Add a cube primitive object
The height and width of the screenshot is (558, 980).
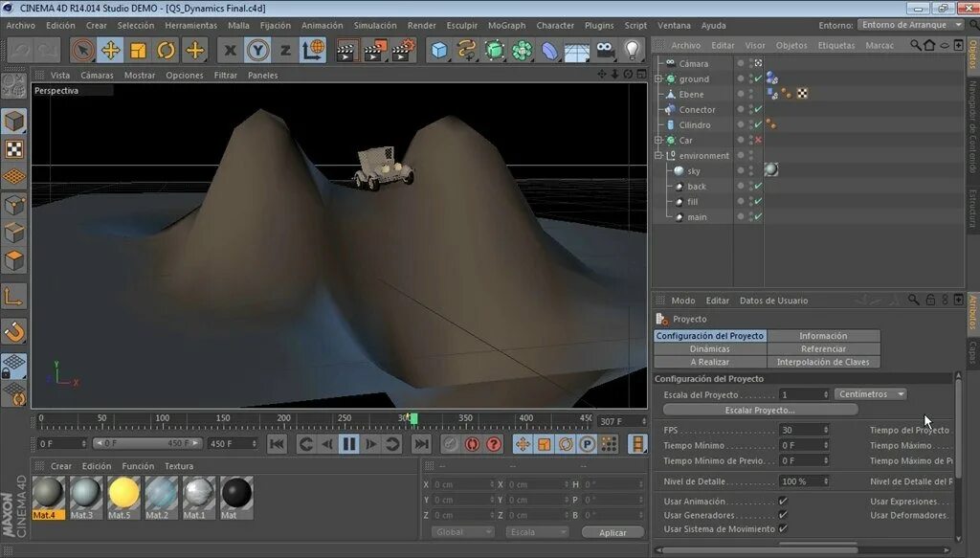(439, 50)
